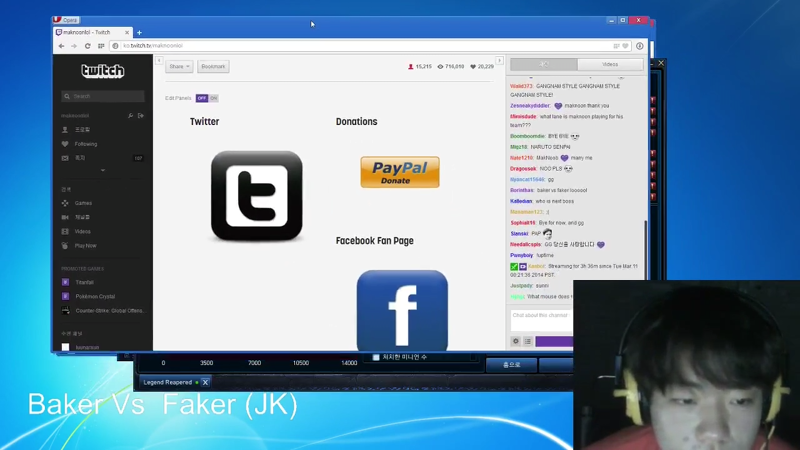Select the Legend Reapered tab in game client
This screenshot has width=800, height=450.
[x=168, y=382]
